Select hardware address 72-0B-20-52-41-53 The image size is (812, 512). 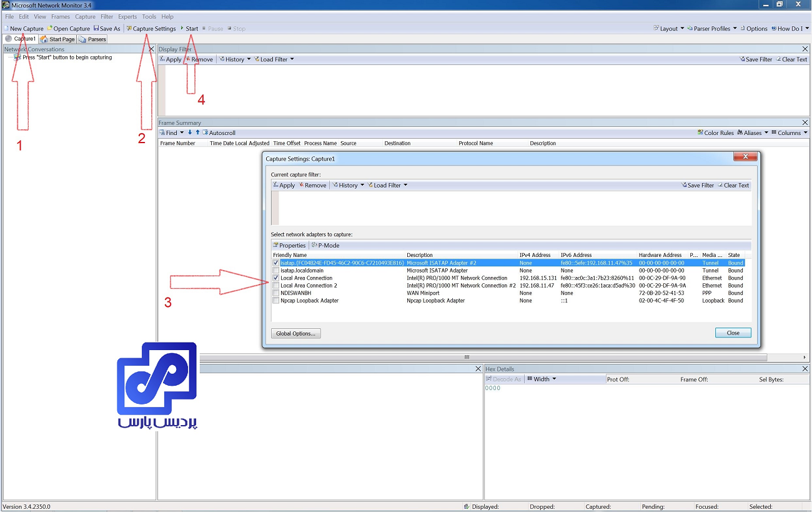[x=661, y=293]
